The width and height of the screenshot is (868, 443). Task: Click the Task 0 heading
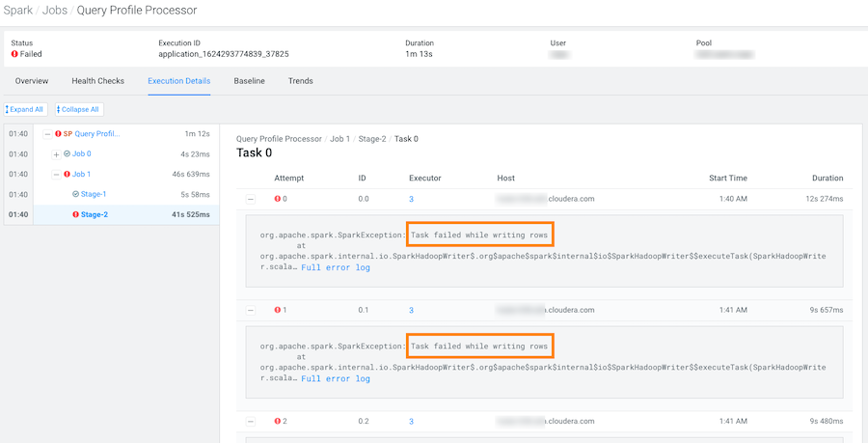[x=254, y=152]
